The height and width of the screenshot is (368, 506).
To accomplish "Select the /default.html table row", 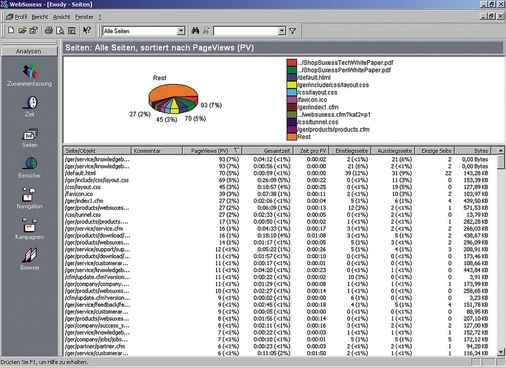I will (279, 173).
